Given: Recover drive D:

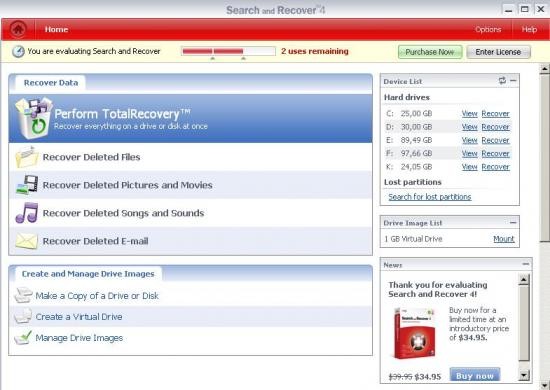Looking at the screenshot, I should pyautogui.click(x=495, y=127).
